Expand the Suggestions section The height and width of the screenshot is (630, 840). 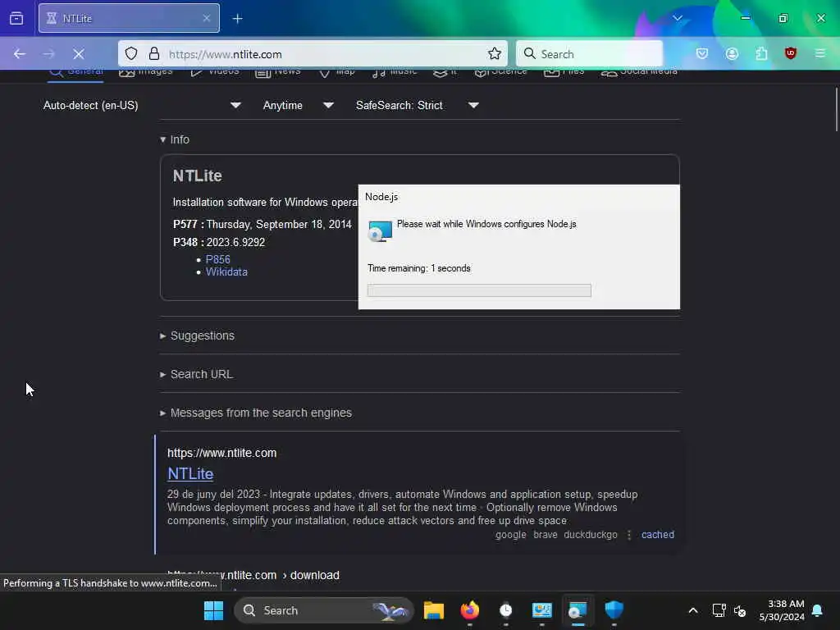click(x=197, y=336)
